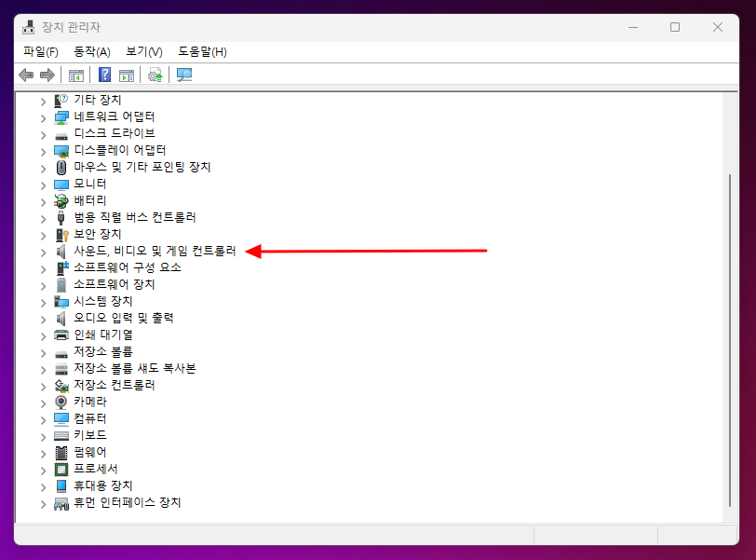Screen dimensions: 756x560
Task: Click the 펌웨어 chip icon
Action: pos(61,453)
